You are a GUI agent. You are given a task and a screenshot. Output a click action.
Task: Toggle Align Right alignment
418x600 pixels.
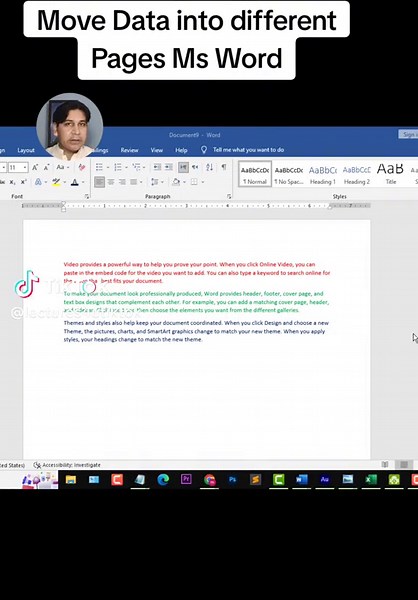click(122, 182)
